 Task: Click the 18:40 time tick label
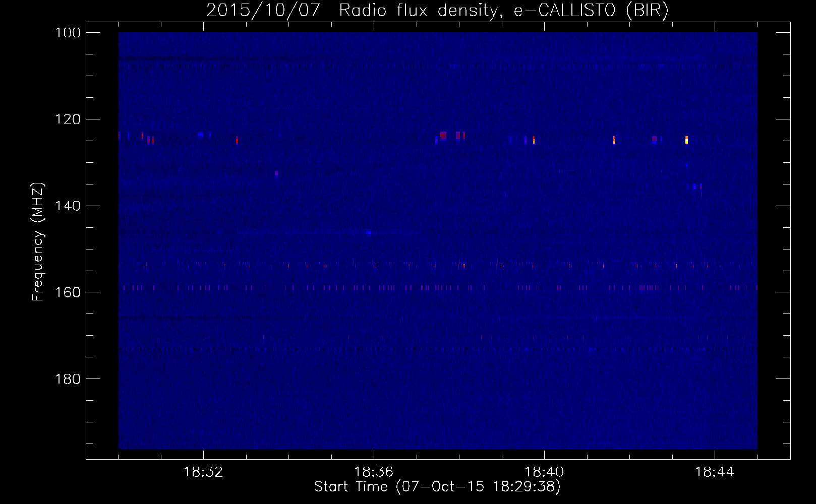click(x=544, y=472)
